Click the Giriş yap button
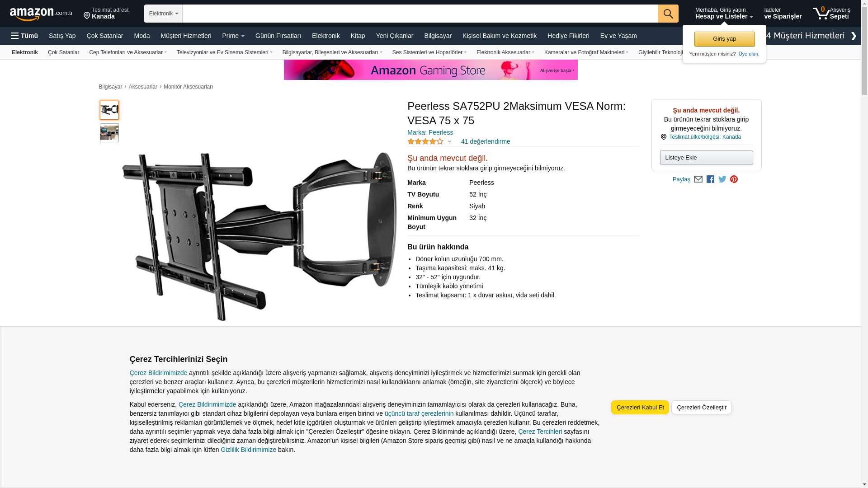 point(725,39)
